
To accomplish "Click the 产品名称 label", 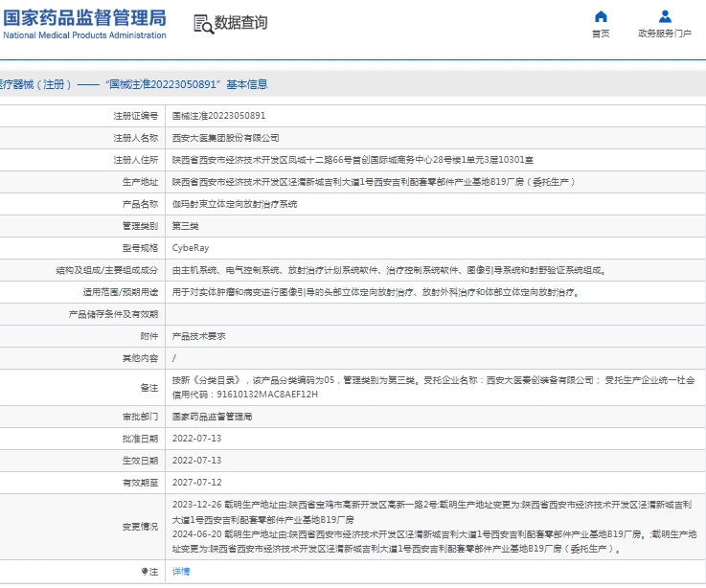I will point(140,204).
